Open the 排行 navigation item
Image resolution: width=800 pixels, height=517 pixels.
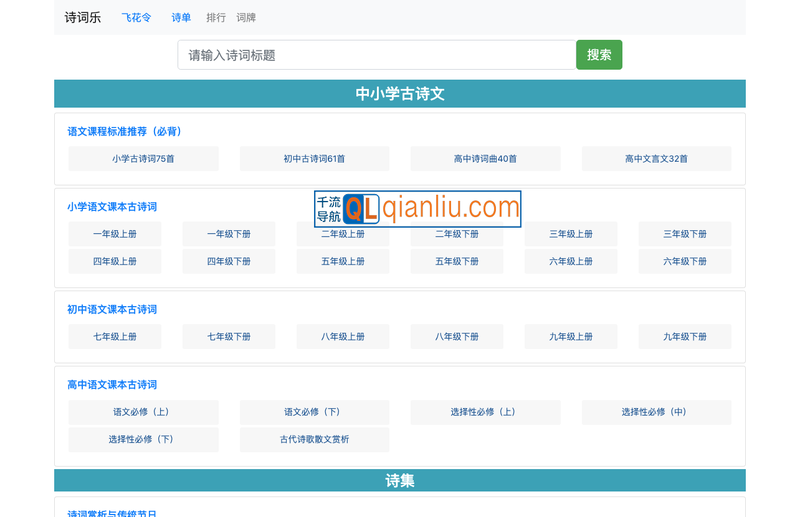[x=216, y=17]
